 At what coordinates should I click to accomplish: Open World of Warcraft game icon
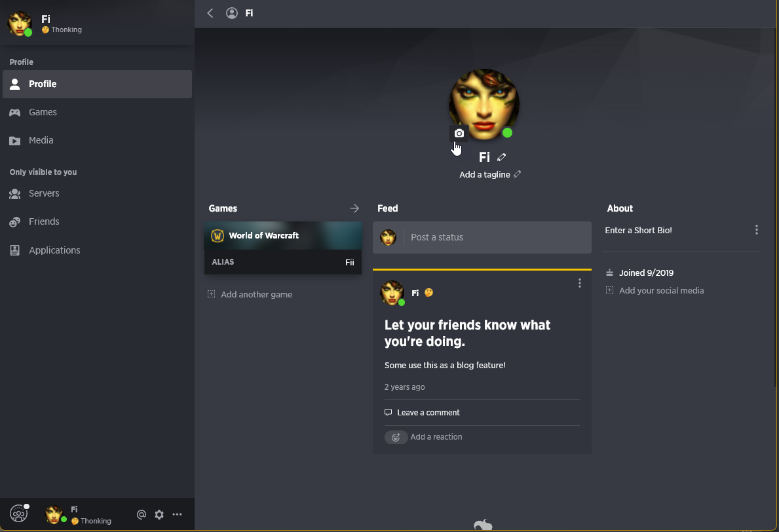pyautogui.click(x=217, y=235)
